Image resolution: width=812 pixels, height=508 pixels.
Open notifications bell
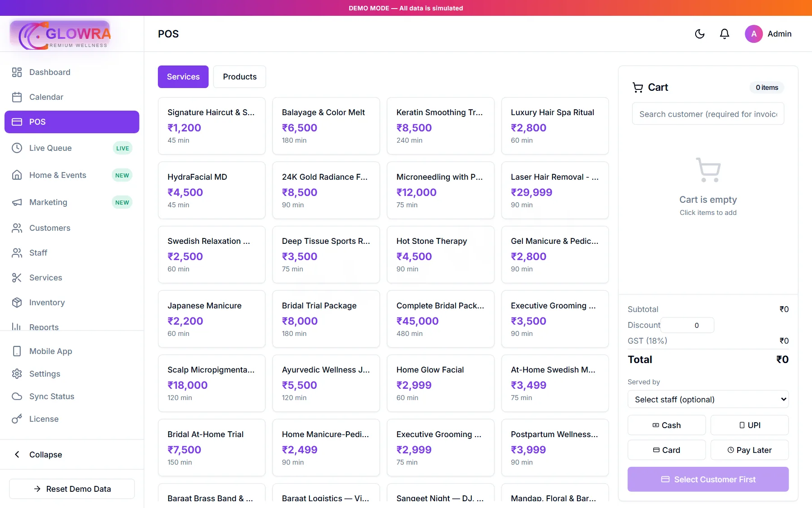pyautogui.click(x=724, y=34)
